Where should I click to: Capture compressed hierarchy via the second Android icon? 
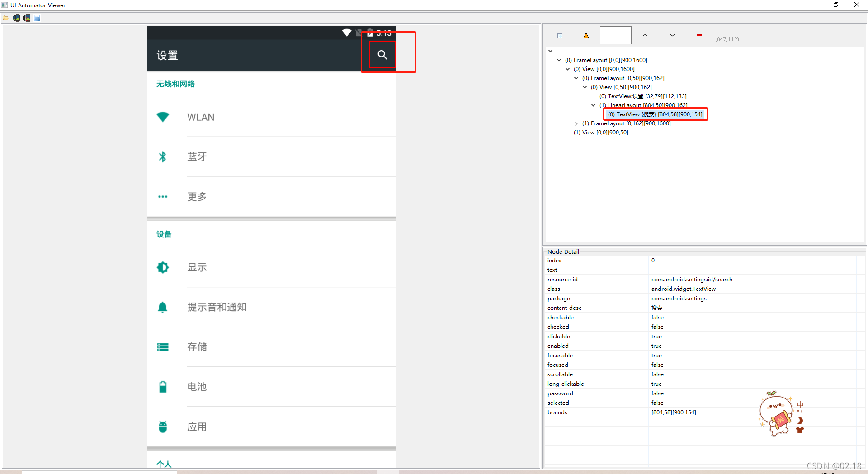tap(27, 18)
